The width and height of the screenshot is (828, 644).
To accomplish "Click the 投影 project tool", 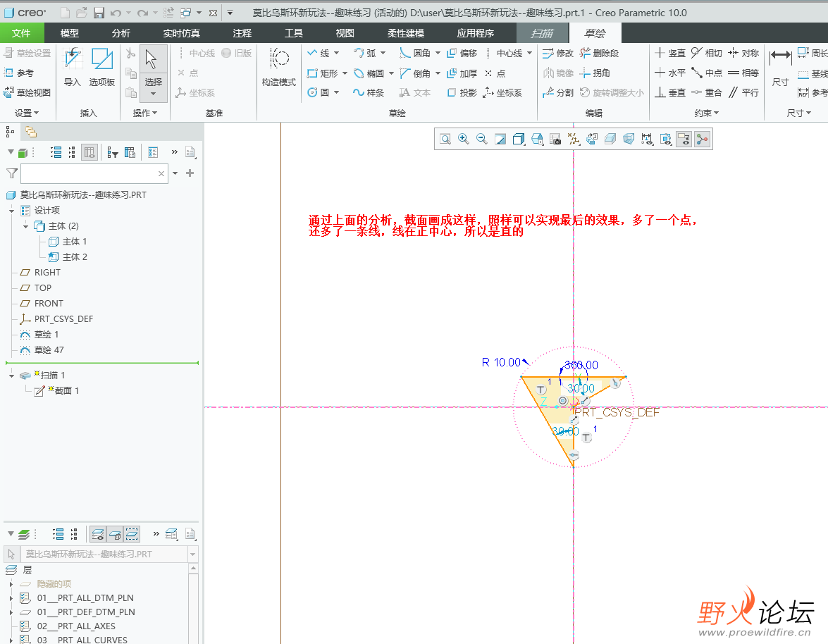I will click(462, 92).
